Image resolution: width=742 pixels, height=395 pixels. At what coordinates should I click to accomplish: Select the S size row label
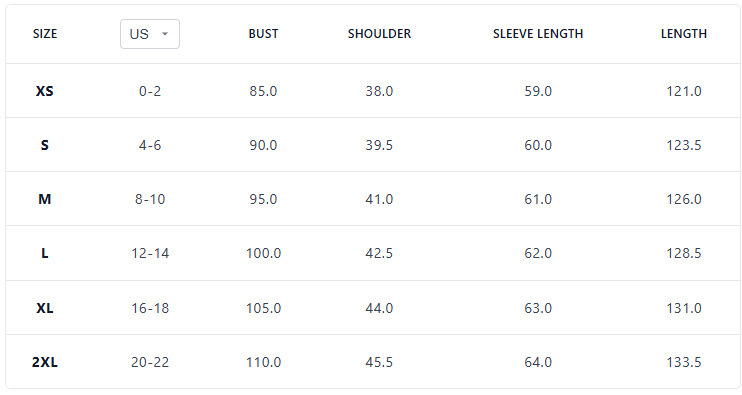(x=44, y=145)
